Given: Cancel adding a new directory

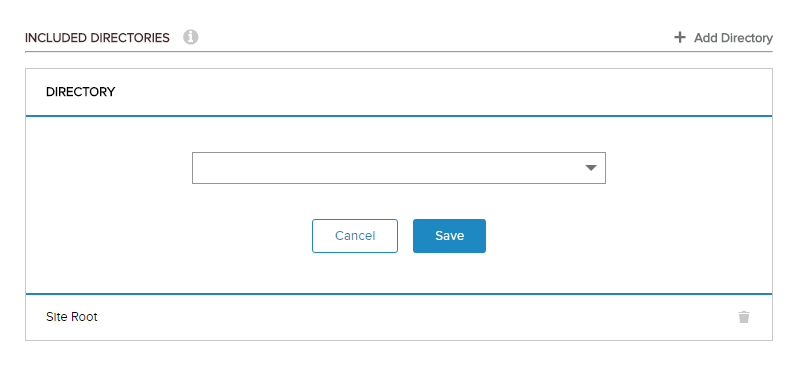Looking at the screenshot, I should click(x=355, y=236).
